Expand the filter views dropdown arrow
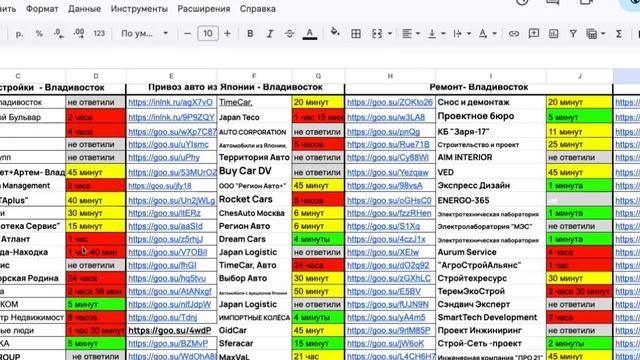640x360 pixels. click(x=602, y=34)
